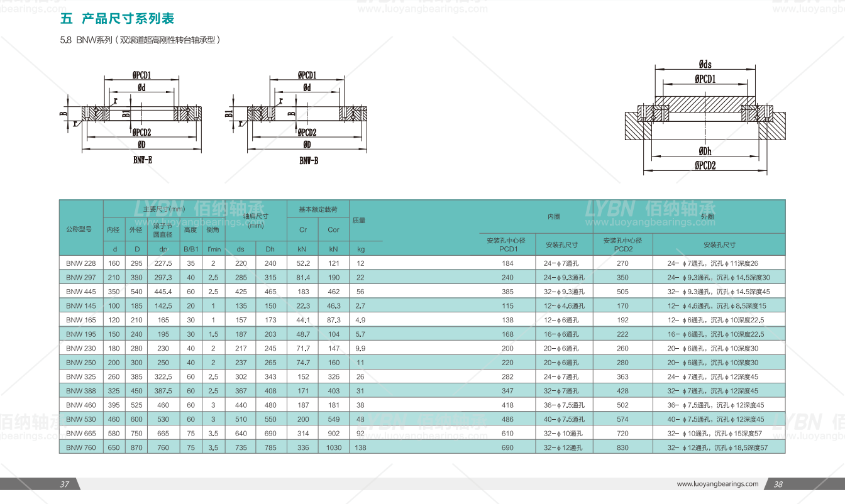Click Cor value 549 in BNW 530 row
The width and height of the screenshot is (845, 504).
tap(334, 419)
